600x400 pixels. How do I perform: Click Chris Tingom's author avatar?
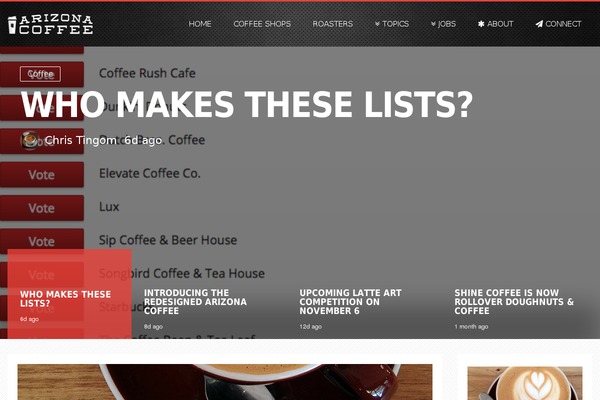pos(29,140)
